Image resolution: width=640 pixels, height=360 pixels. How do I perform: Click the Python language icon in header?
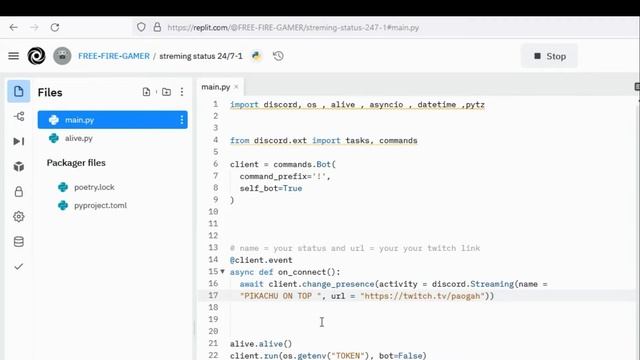(x=256, y=56)
